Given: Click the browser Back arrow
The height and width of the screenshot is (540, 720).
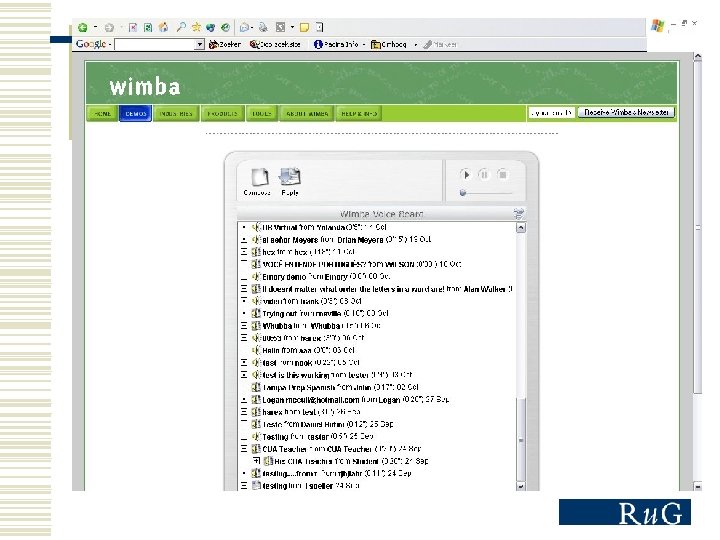Looking at the screenshot, I should (83, 28).
